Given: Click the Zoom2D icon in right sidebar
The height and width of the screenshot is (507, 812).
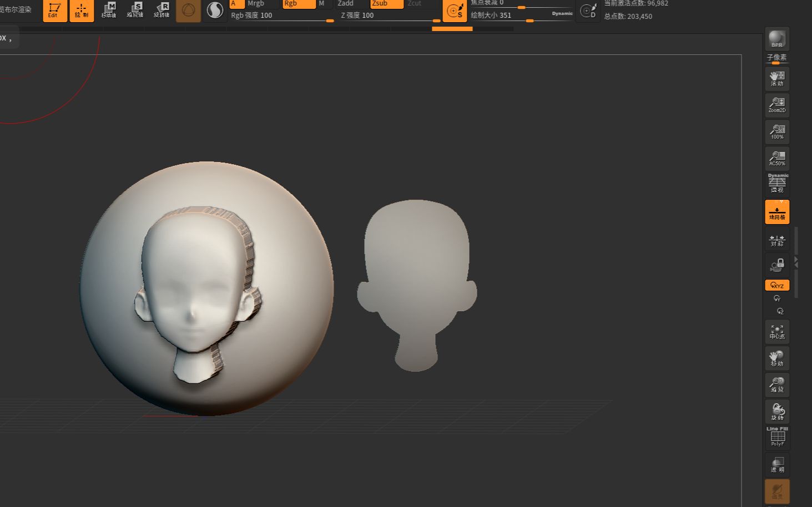Looking at the screenshot, I should [776, 105].
